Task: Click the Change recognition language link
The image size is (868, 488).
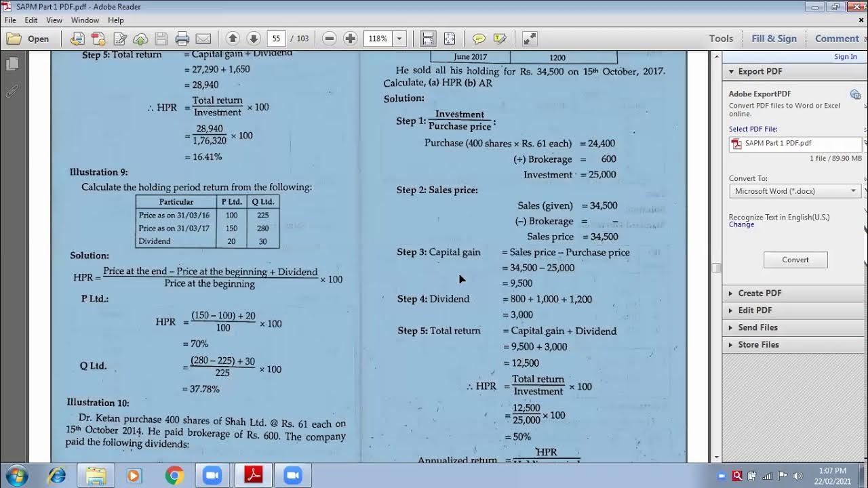Action: click(741, 225)
